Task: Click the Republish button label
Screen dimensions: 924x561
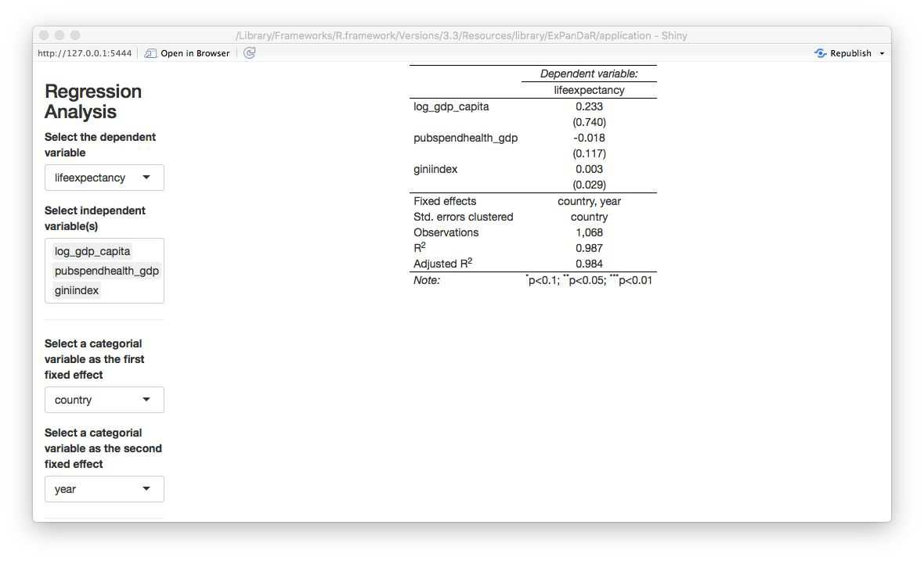Action: pos(850,53)
